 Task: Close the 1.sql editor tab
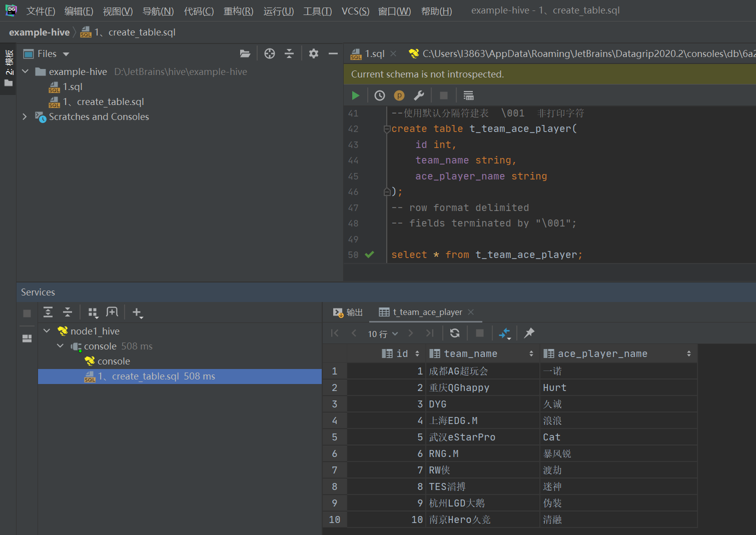(x=393, y=53)
